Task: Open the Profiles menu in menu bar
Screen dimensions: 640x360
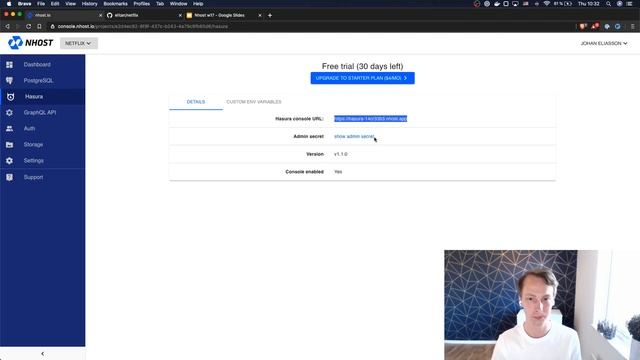Action: click(x=142, y=4)
